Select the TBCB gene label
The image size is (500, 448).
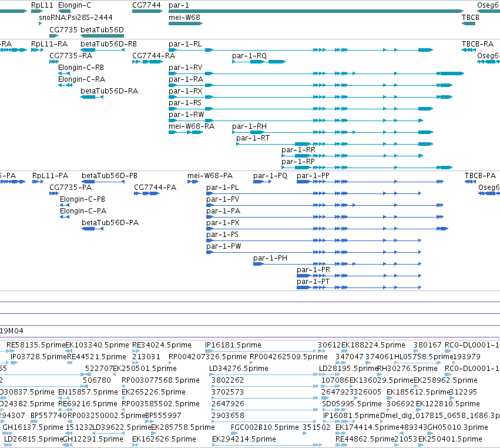click(x=471, y=18)
